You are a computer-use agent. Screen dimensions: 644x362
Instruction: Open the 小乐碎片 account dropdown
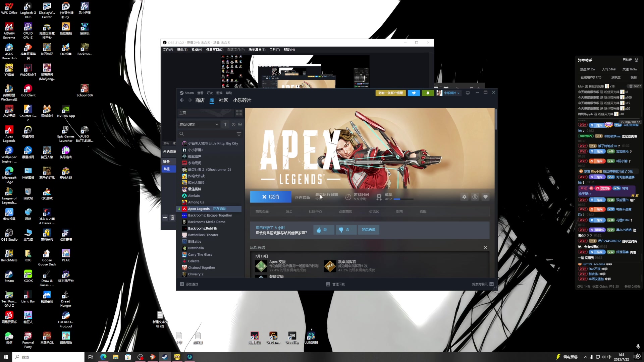(448, 93)
